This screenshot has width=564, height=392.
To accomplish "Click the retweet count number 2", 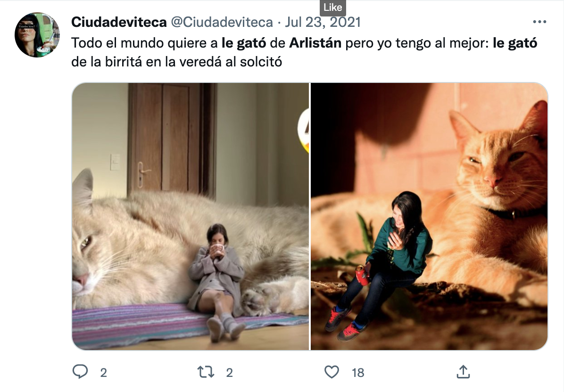I will coord(230,373).
